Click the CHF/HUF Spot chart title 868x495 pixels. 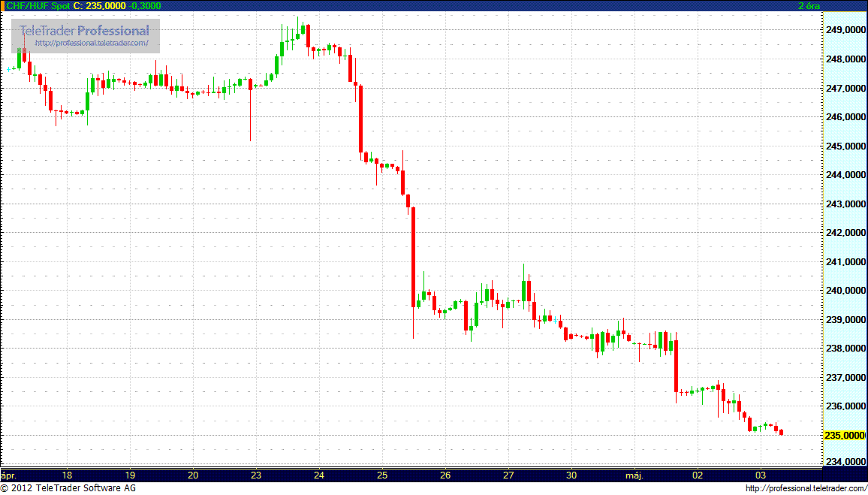coord(37,5)
